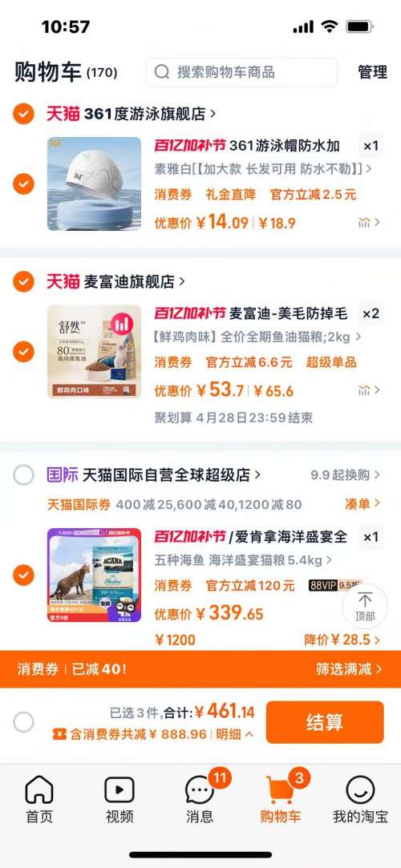Open the My Taobao smiley icon

(361, 789)
